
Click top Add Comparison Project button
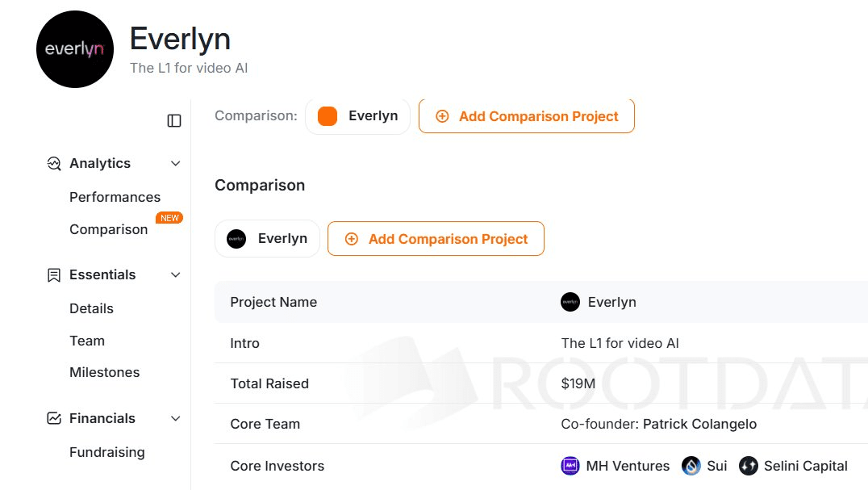point(527,115)
